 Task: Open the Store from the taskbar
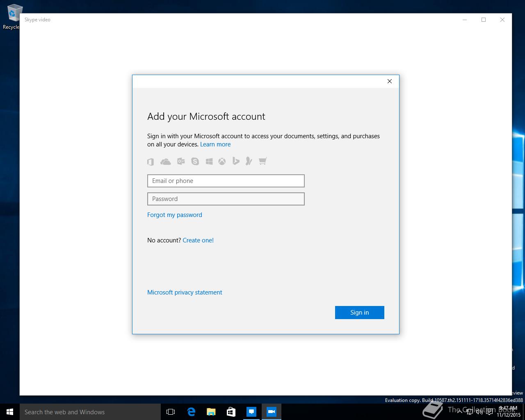231,412
